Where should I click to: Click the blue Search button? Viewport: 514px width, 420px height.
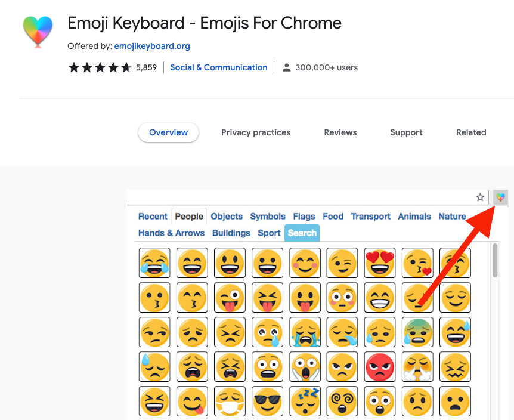302,233
